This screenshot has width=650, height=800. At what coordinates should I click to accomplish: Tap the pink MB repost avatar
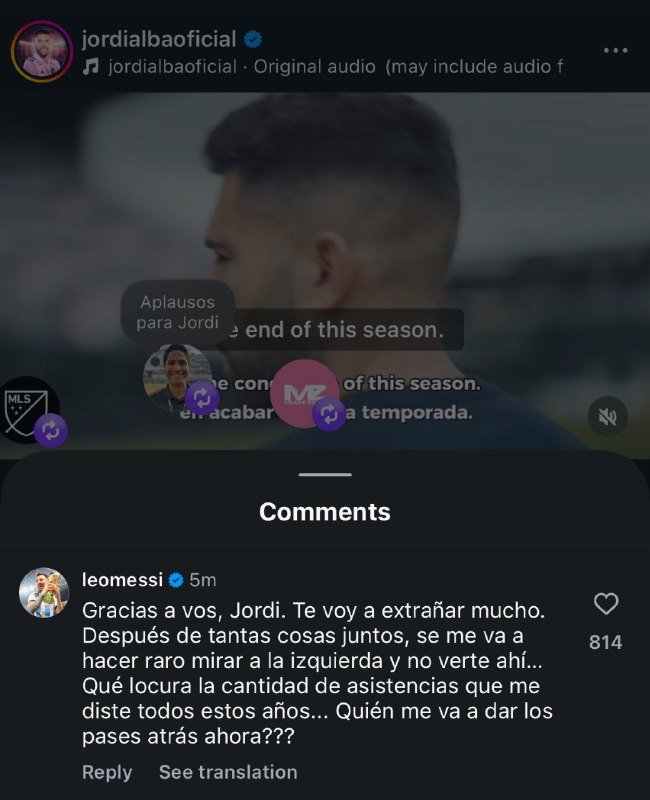(x=304, y=394)
